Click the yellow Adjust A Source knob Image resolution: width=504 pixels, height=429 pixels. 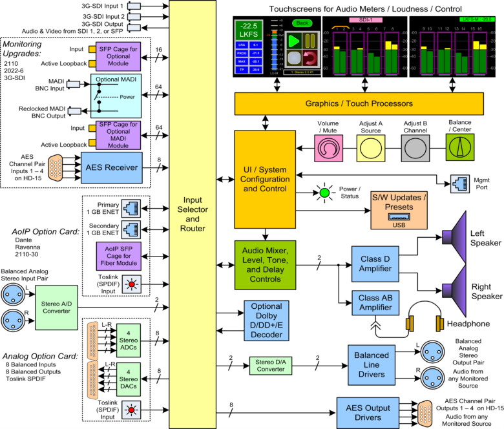coord(371,148)
